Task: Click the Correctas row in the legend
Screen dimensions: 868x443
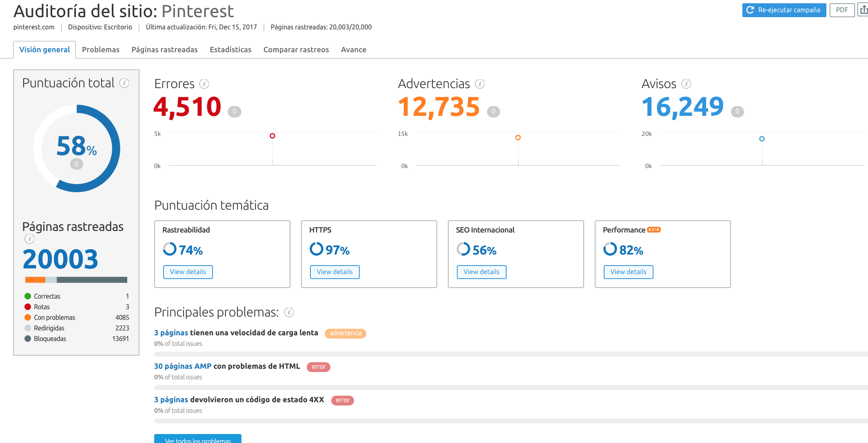Action: click(x=77, y=296)
